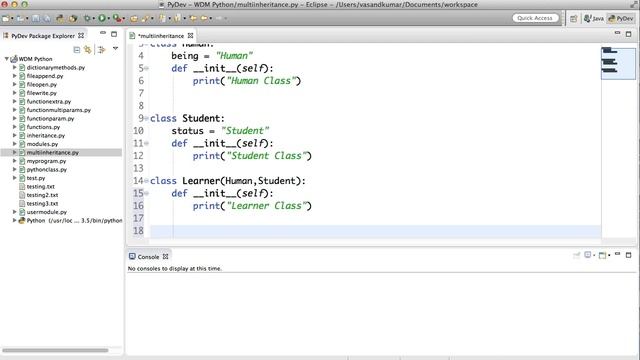Expand inheritance.py tree node
The image size is (640, 360).
pos(15,135)
